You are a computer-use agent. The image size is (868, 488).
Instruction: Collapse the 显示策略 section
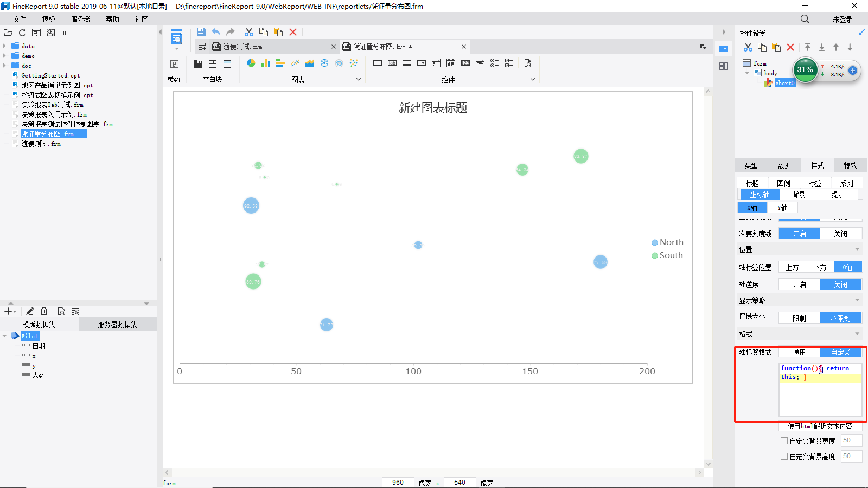857,300
